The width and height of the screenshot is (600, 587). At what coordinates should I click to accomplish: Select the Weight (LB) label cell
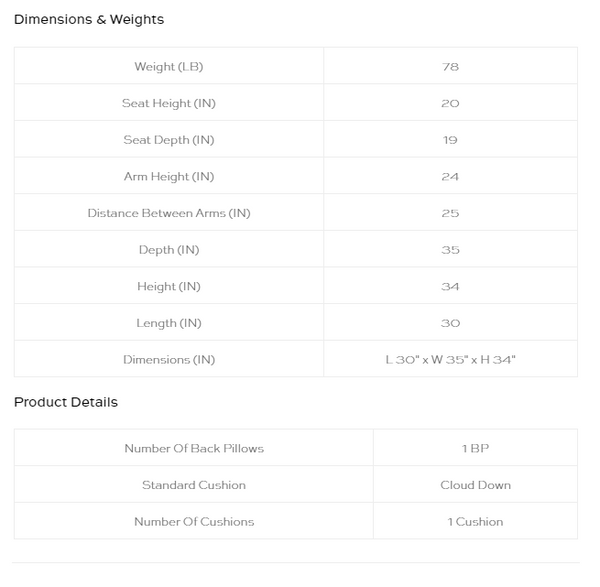click(169, 66)
